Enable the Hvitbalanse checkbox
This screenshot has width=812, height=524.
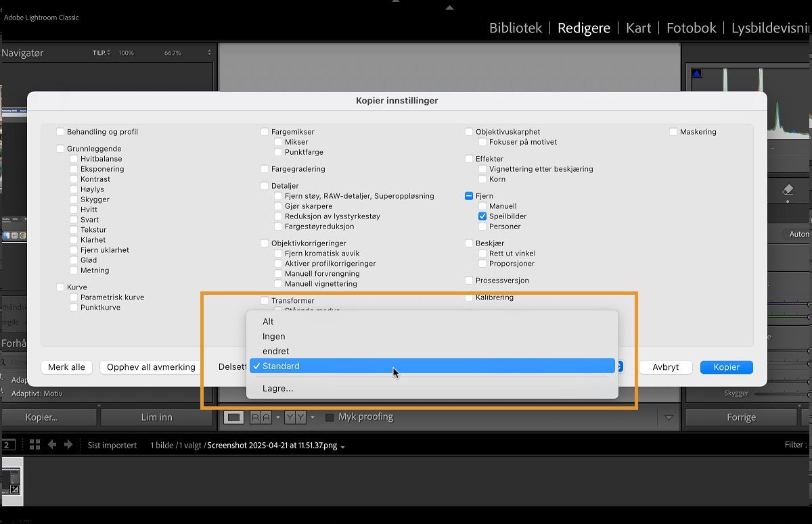tap(73, 158)
